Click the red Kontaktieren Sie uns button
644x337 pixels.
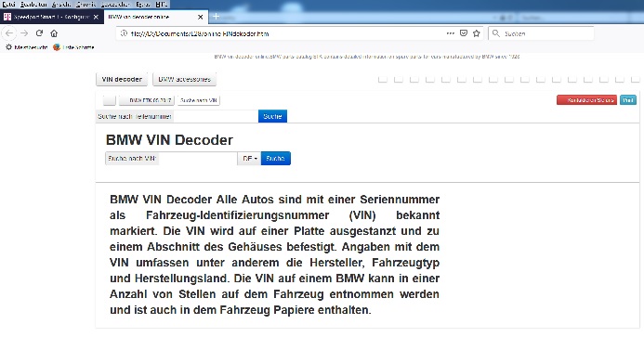point(587,100)
